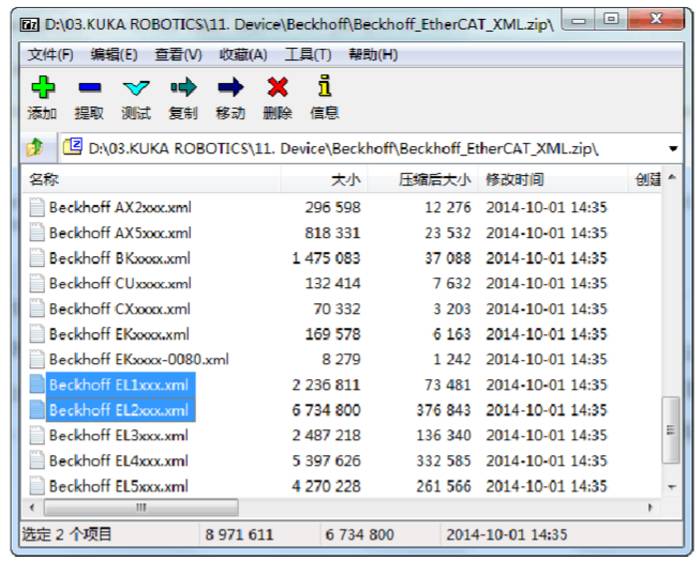Click file icon of Beckhoff EL1xxx.xml

(37, 385)
